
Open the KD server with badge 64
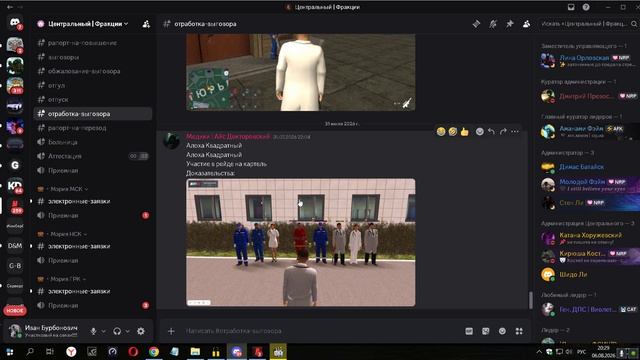(x=15, y=186)
